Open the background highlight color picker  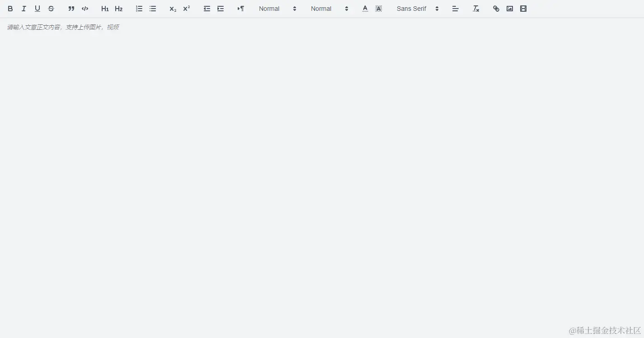tap(379, 9)
